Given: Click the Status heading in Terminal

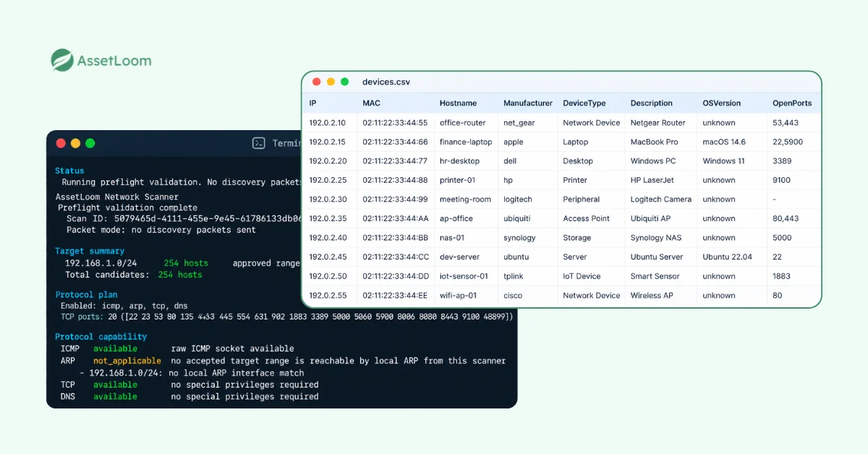Looking at the screenshot, I should [x=69, y=171].
